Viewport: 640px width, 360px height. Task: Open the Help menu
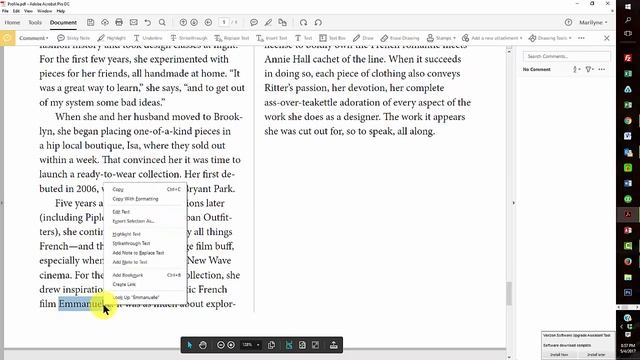pos(61,11)
